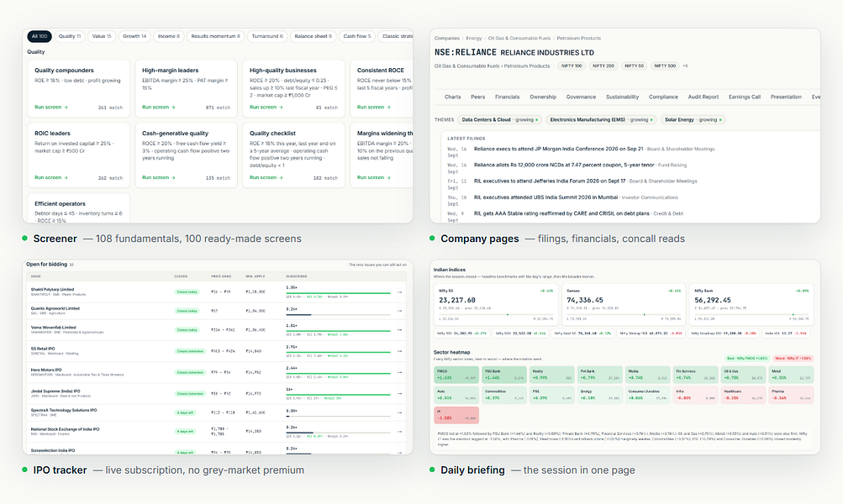Viewport: 843px width, 504px height.
Task: Open Data Centers & Cloud theme
Action: point(499,120)
